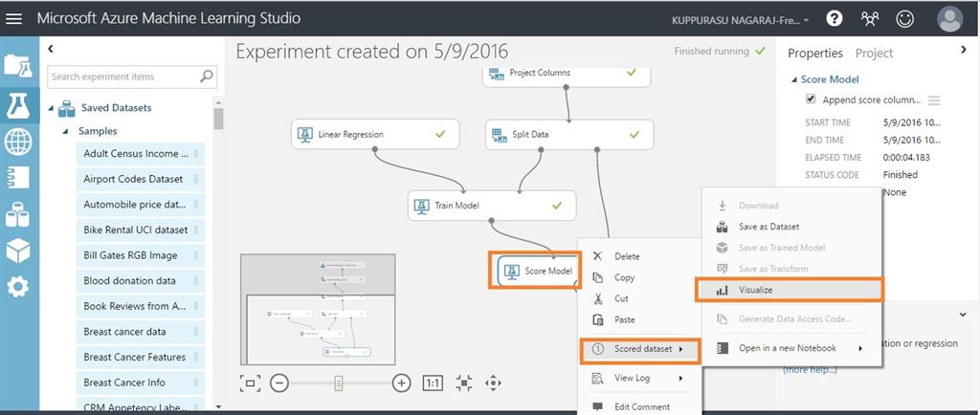This screenshot has height=415, width=980.
Task: Click the pan canvas arrows icon
Action: (493, 383)
